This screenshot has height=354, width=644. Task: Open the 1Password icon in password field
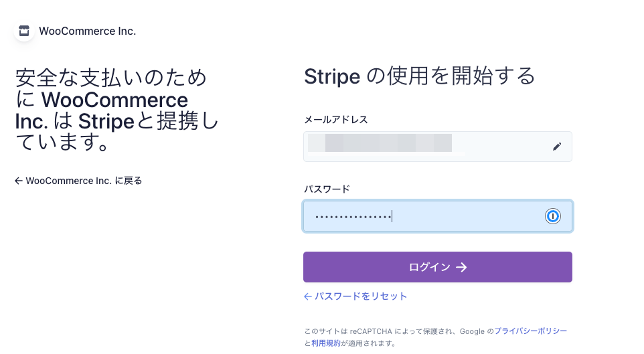click(552, 216)
